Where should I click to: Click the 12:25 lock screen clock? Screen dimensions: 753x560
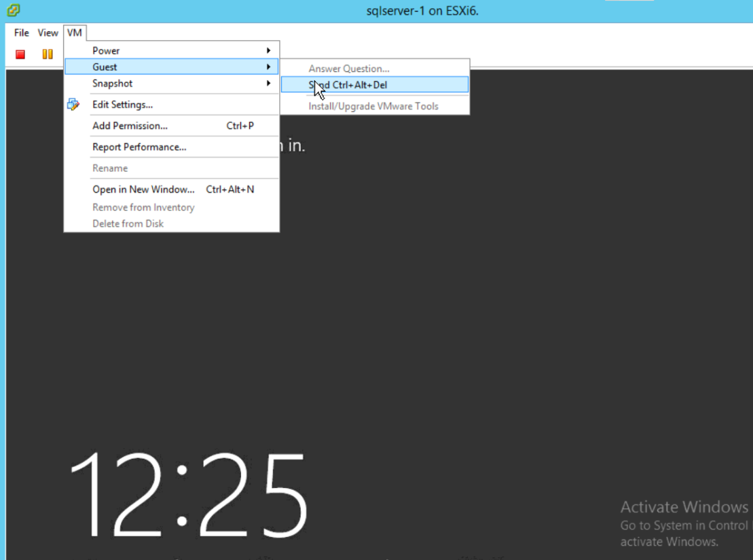tap(189, 495)
